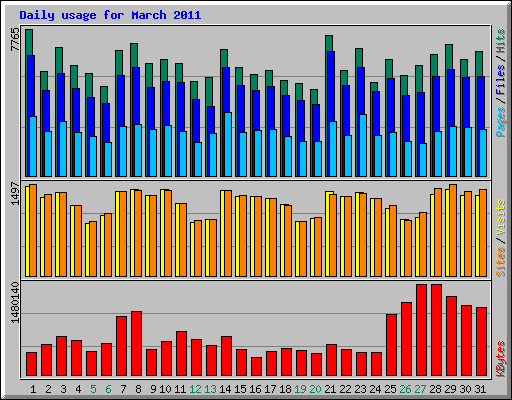Click day 25 on the x-axis
This screenshot has width=512, height=400.
tap(390, 389)
